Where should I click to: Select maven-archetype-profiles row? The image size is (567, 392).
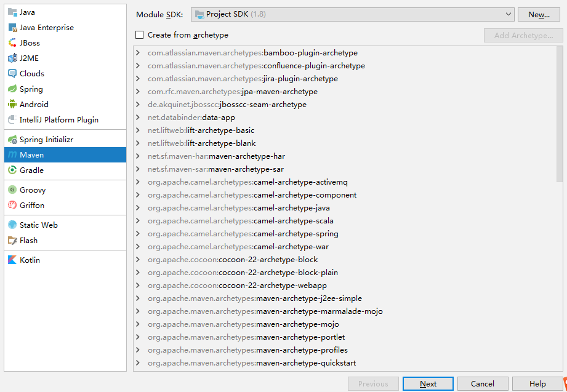click(345, 350)
